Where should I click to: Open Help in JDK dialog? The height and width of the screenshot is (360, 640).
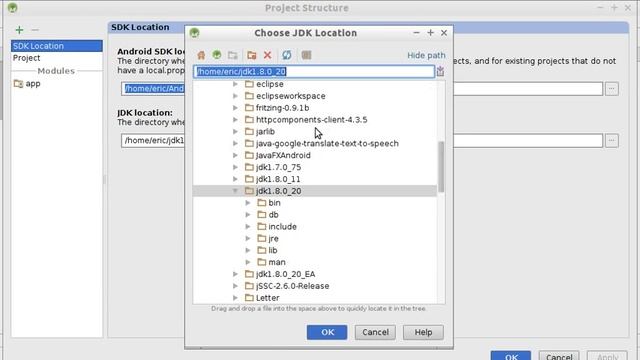point(423,332)
